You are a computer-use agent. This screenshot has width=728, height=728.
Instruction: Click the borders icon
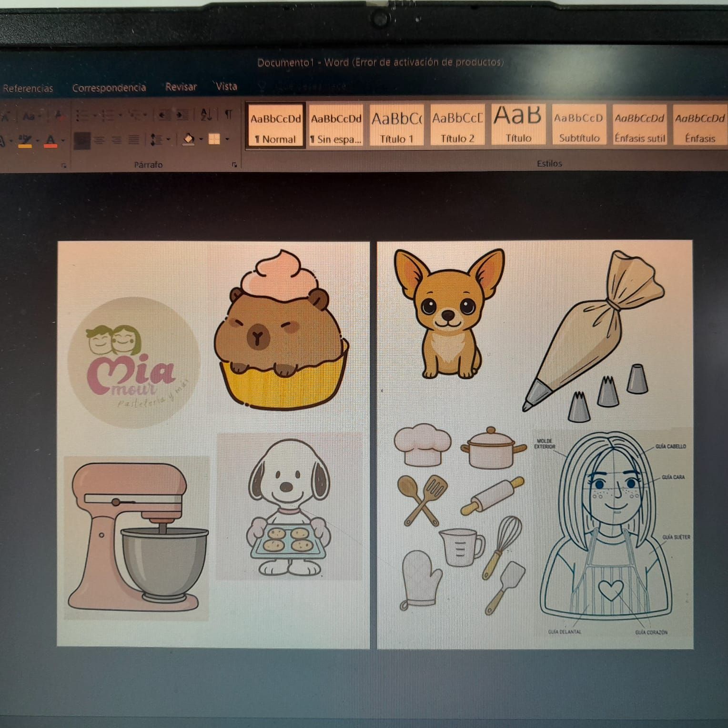(x=214, y=139)
